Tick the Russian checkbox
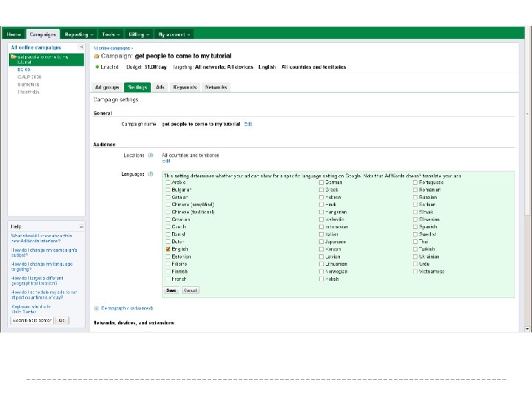Image resolution: width=532 pixels, height=399 pixels. click(415, 197)
